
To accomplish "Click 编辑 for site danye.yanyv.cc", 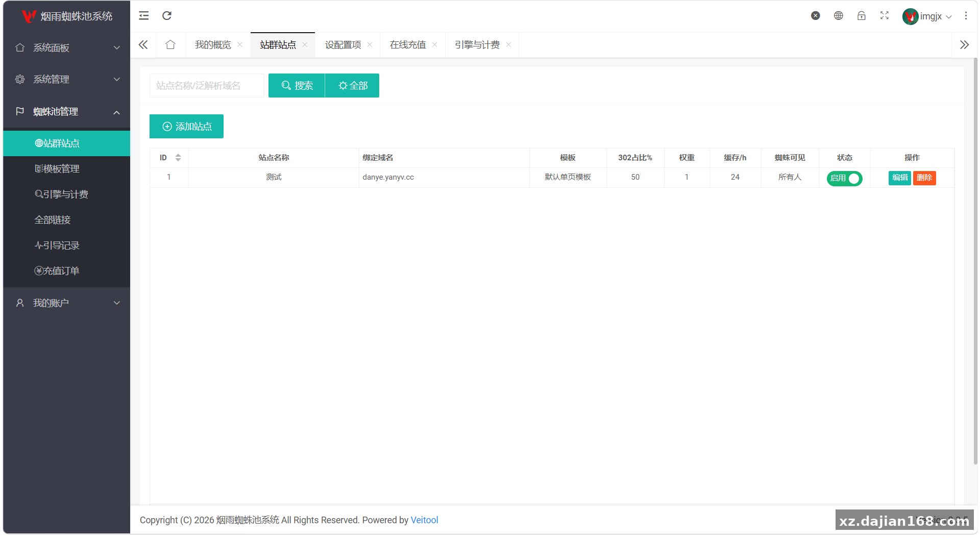I will (x=900, y=178).
